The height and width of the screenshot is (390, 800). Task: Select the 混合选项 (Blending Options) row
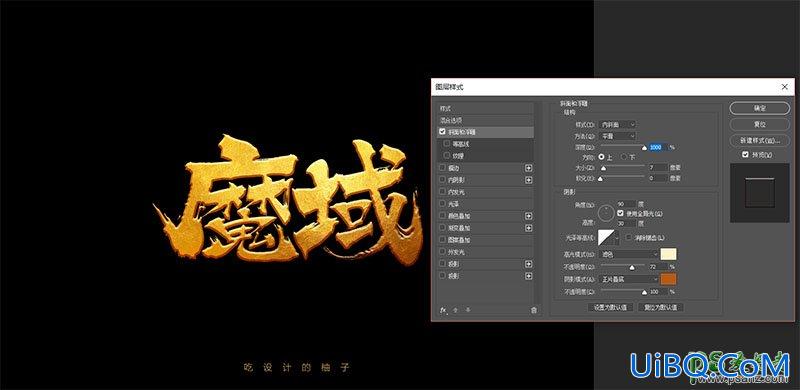pyautogui.click(x=486, y=120)
